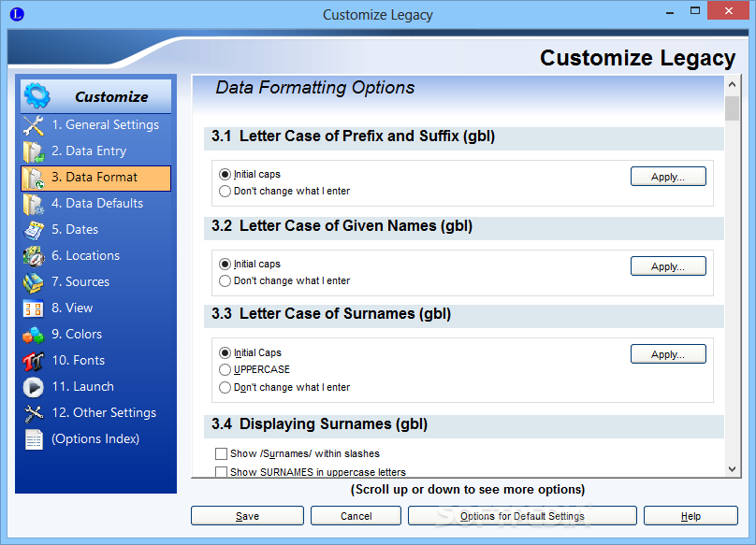The height and width of the screenshot is (545, 756).
Task: Click the Save button
Action: click(247, 516)
